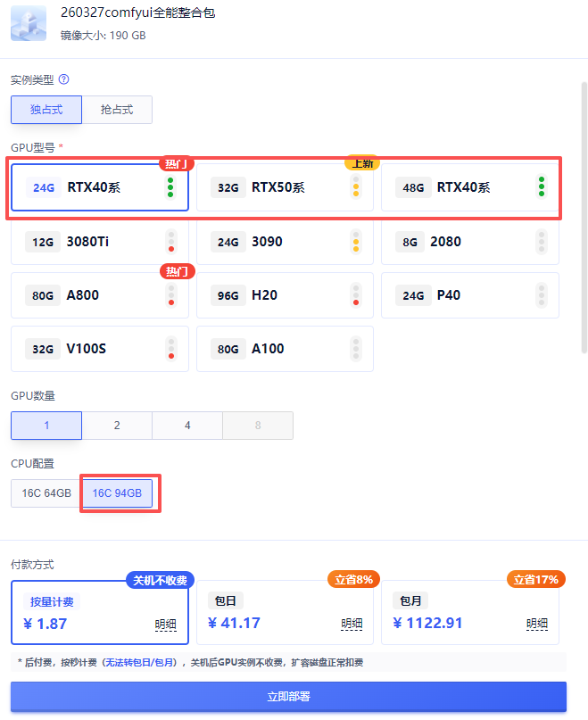Click the 260327comfyui image thumbnail icon
Screen dimensions: 588x720
click(30, 24)
